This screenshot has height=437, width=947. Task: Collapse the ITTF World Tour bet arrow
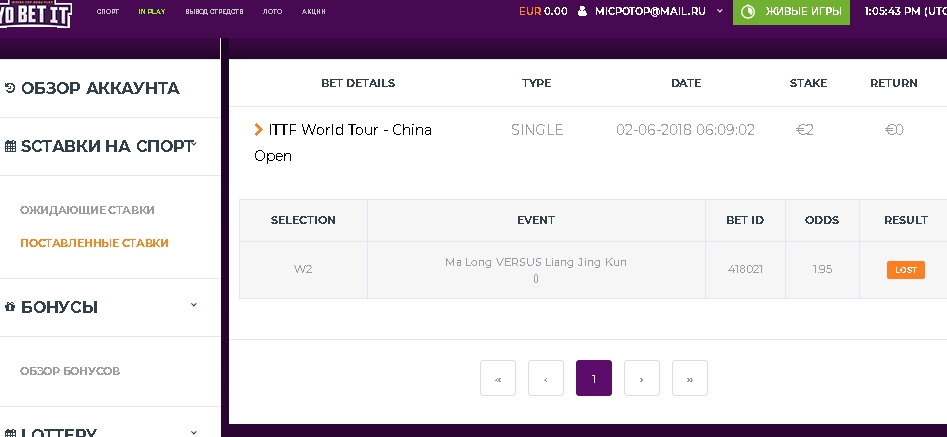tap(258, 129)
